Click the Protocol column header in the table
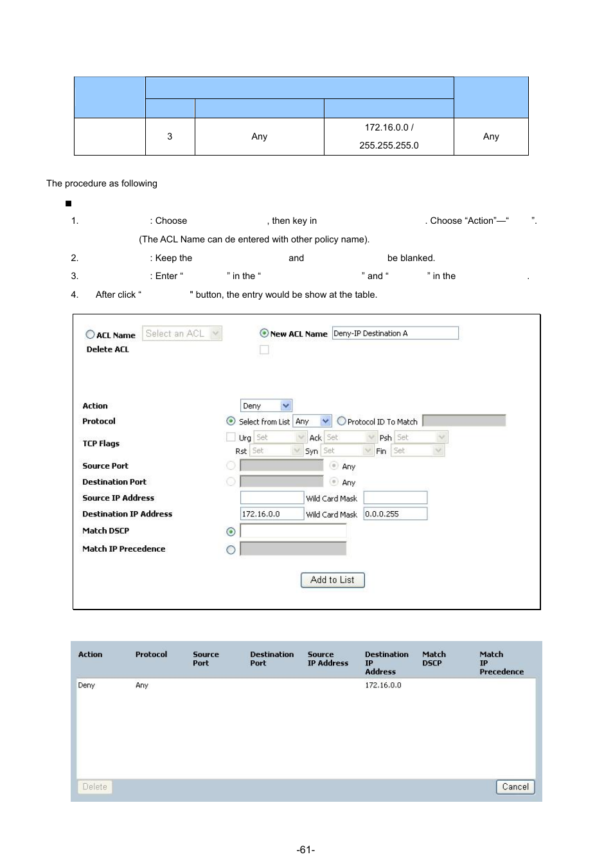Screen dimensions: 613x868 (x=151, y=655)
